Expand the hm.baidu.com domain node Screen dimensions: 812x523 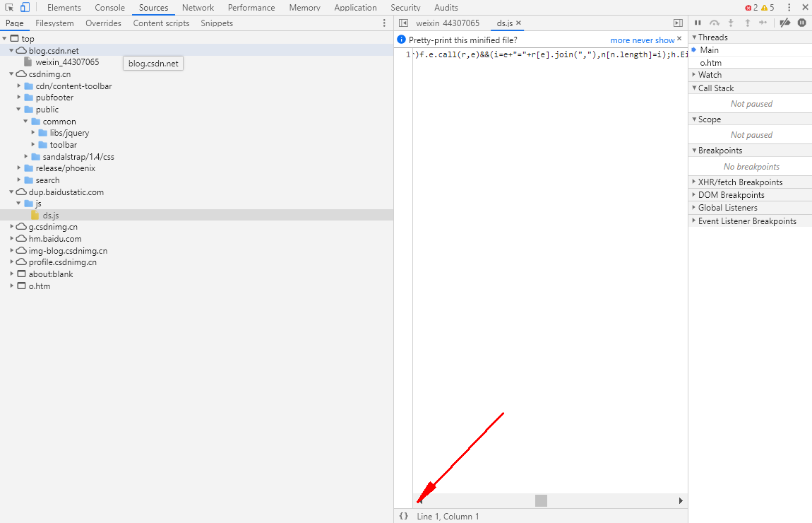[x=11, y=238]
